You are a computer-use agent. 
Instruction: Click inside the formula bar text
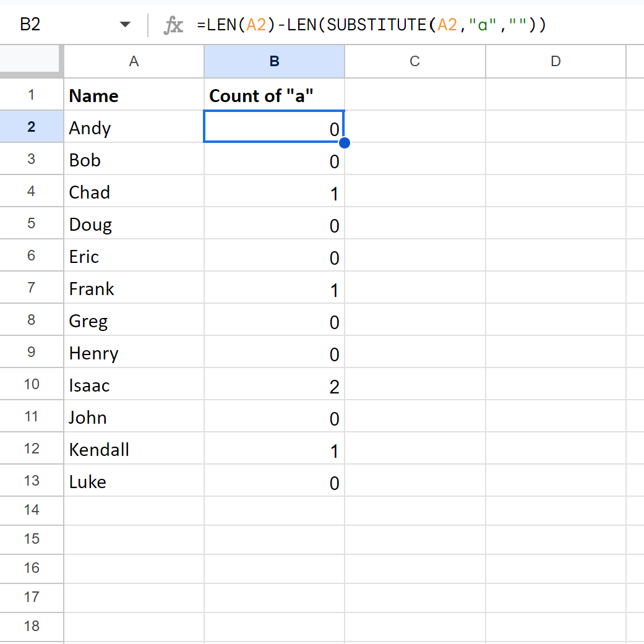point(371,25)
